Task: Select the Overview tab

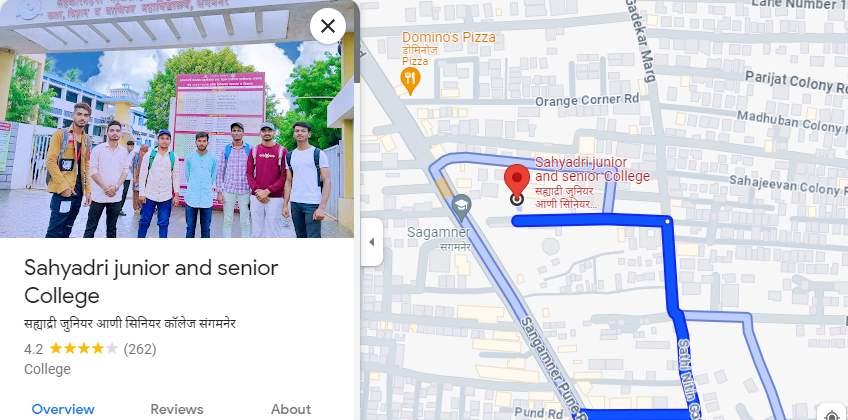Action: (x=63, y=409)
